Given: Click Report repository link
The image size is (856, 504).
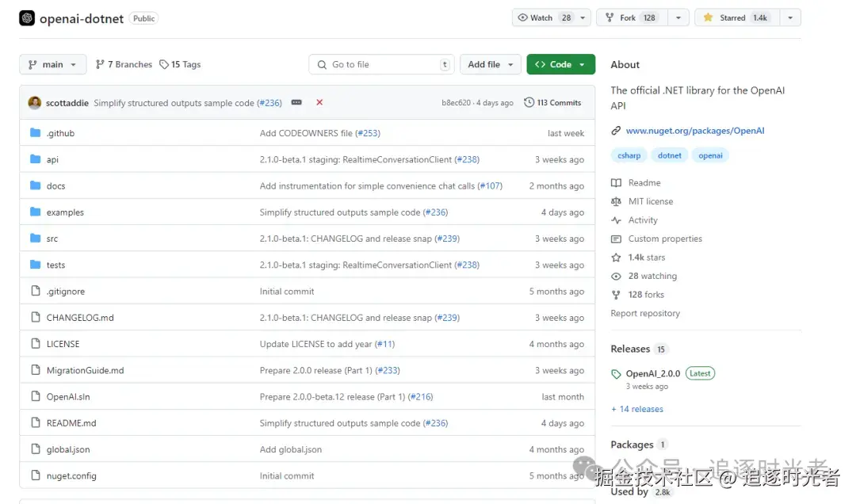Looking at the screenshot, I should tap(645, 313).
